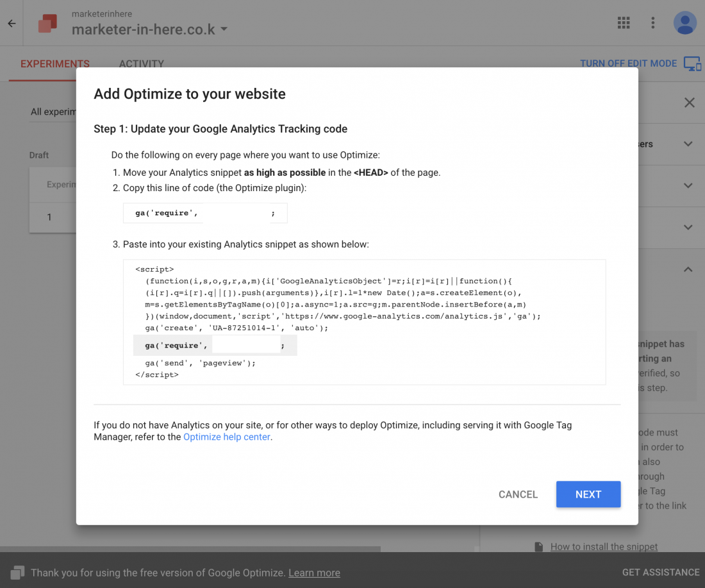
Task: Click the closing </script> tag line
Action: pos(156,374)
